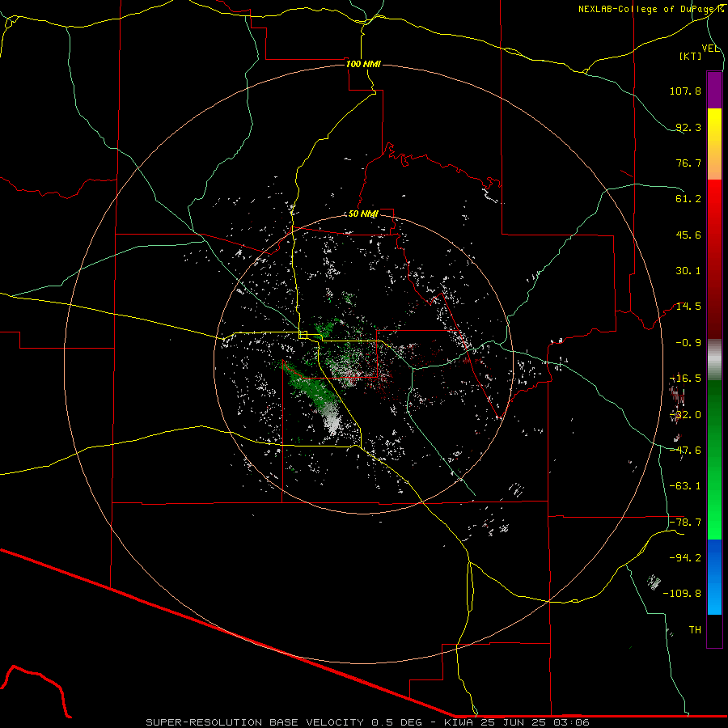Click the -0.9 velocity scale value

click(688, 343)
